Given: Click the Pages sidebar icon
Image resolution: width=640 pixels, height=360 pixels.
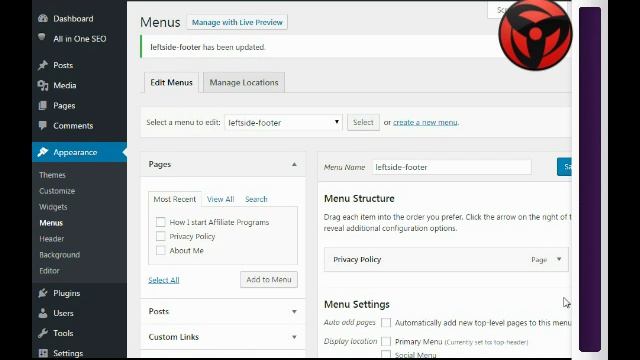Looking at the screenshot, I should pos(43,106).
